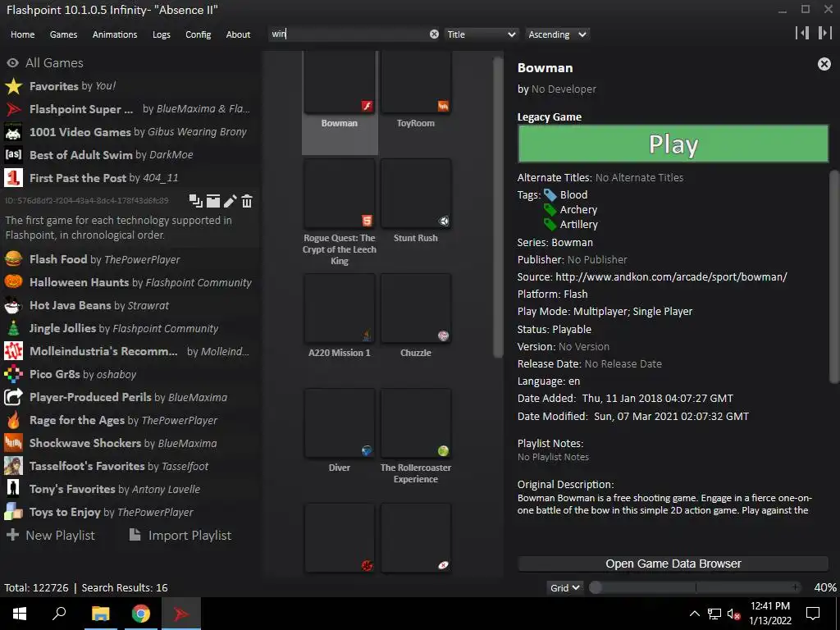
Task: Click the Archery tag icon
Action: tap(550, 209)
